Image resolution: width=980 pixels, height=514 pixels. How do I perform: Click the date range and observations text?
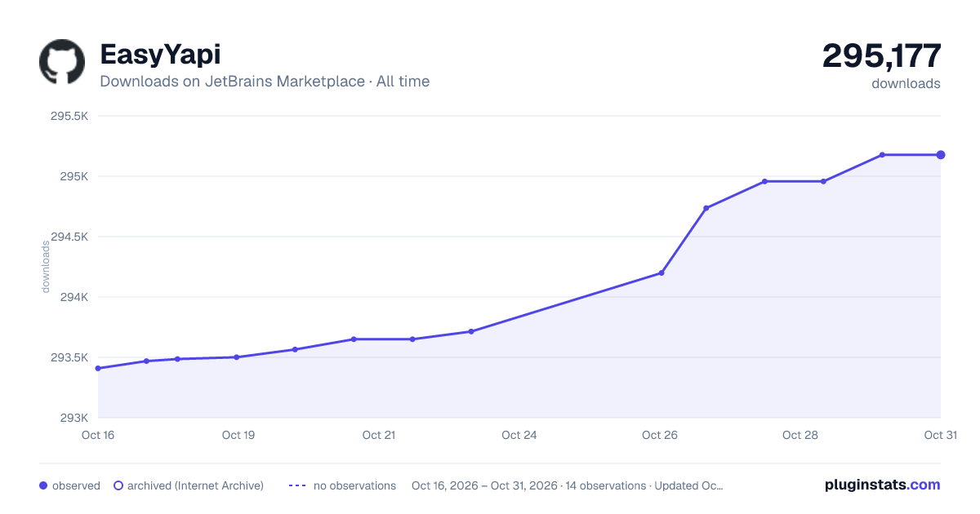tap(567, 485)
